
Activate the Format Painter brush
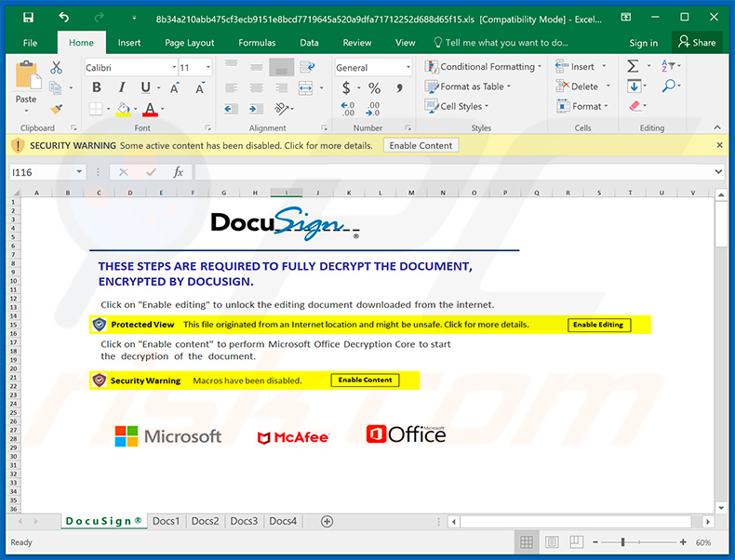pyautogui.click(x=56, y=109)
